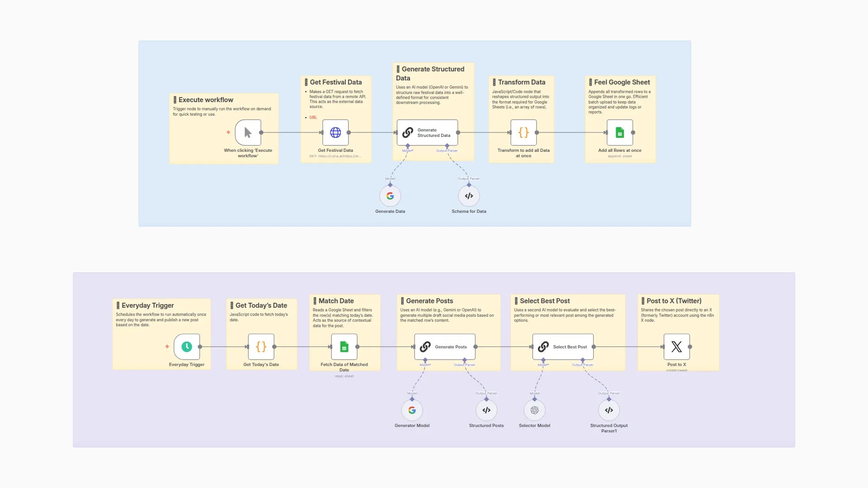This screenshot has width=868, height=488.
Task: Click the Selector Model OpenAI node
Action: coord(534,410)
